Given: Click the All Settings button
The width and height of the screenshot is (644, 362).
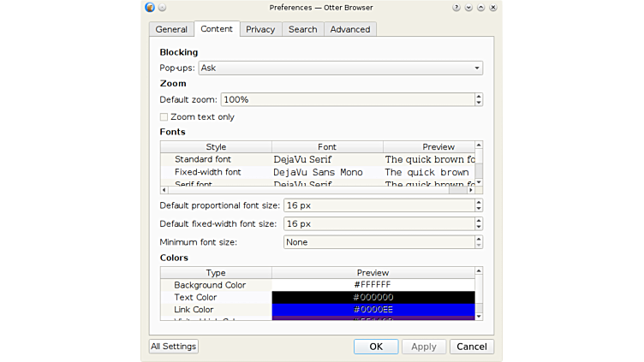Looking at the screenshot, I should 174,347.
